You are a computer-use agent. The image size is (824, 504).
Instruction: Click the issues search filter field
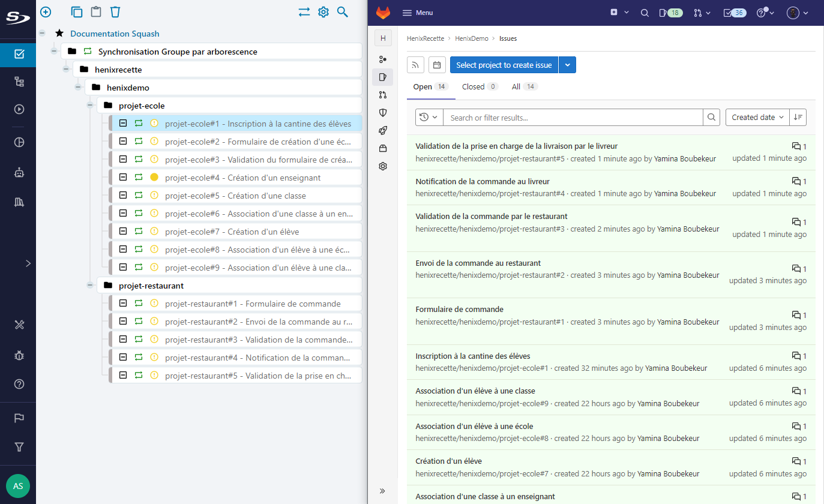tap(570, 117)
